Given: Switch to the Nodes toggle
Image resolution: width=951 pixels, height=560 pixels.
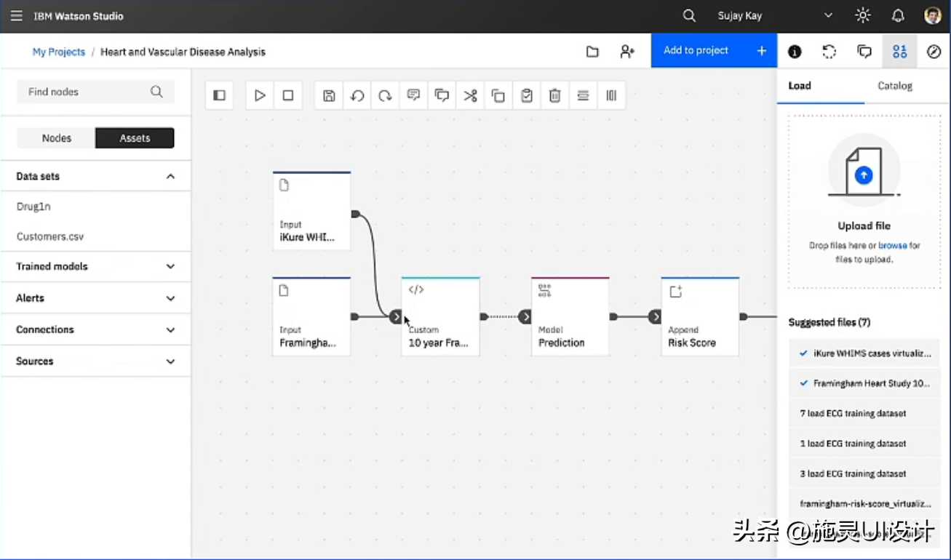Looking at the screenshot, I should click(x=56, y=138).
